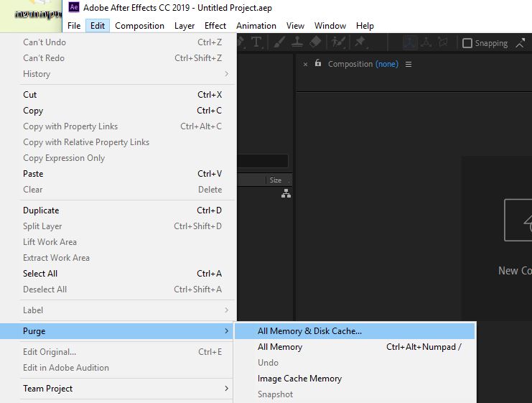Screen dimensions: 532x403
Task: Select All Memory purge option
Action: click(x=355, y=347)
